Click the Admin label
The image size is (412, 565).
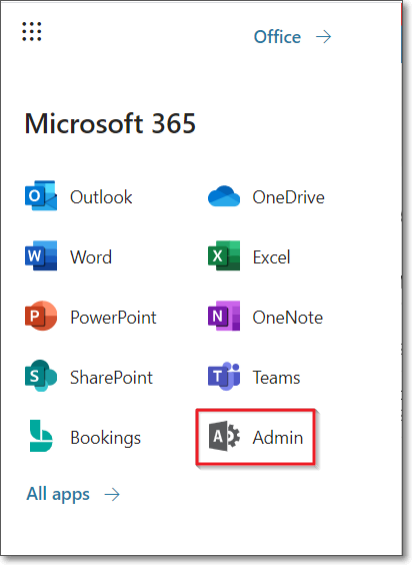coord(278,437)
